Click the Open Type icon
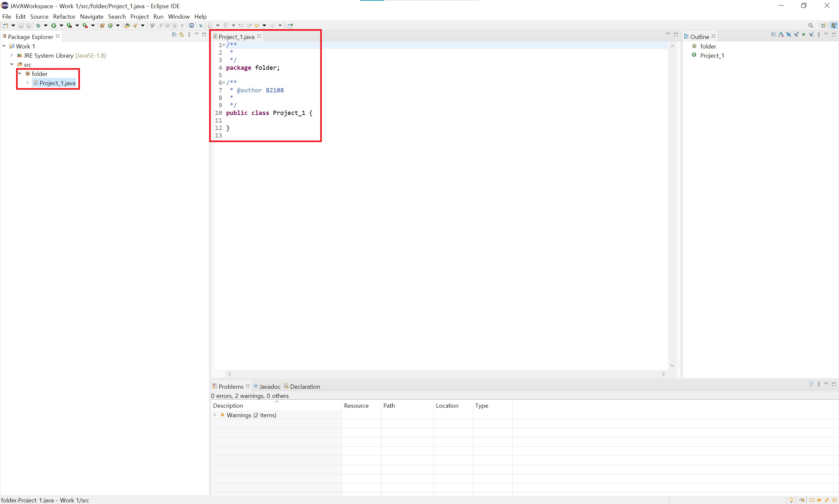839x504 pixels. coord(127,26)
